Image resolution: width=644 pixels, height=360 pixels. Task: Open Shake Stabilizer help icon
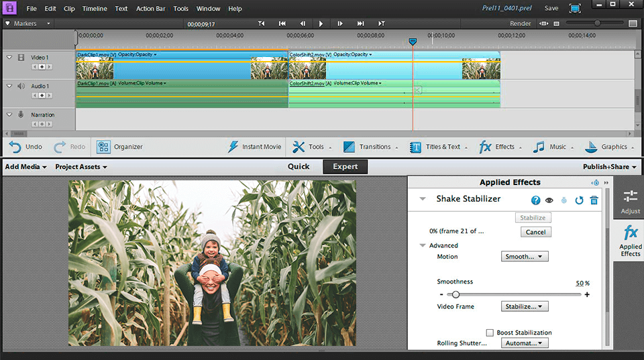click(535, 200)
